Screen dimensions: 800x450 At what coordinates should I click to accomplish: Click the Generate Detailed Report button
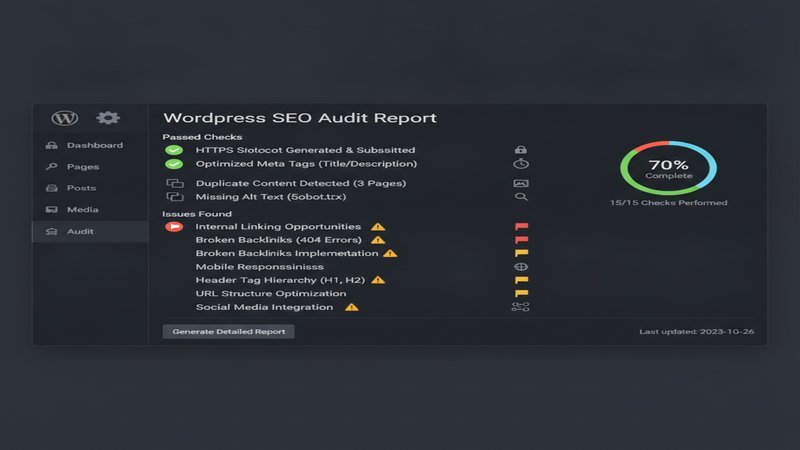[x=229, y=332]
